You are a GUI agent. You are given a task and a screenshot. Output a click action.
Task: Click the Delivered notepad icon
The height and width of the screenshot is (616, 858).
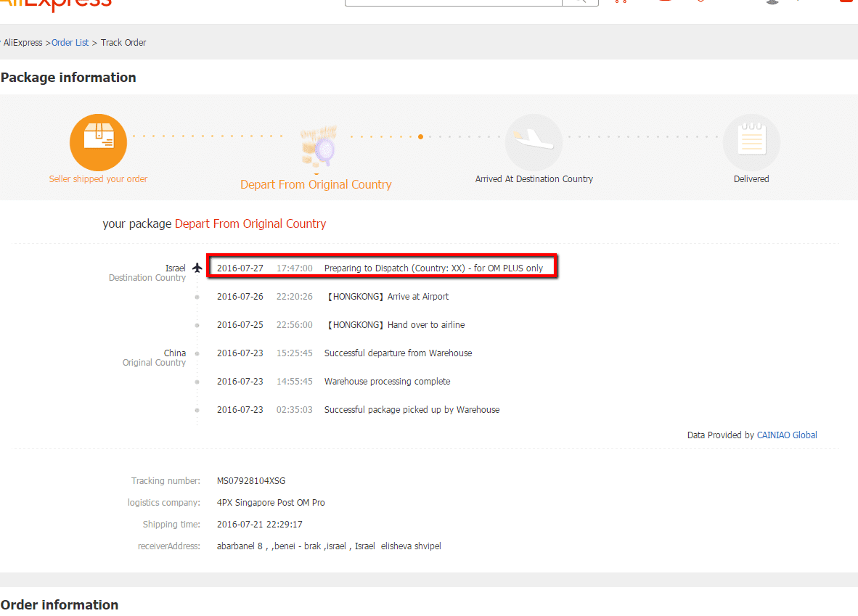click(x=751, y=142)
